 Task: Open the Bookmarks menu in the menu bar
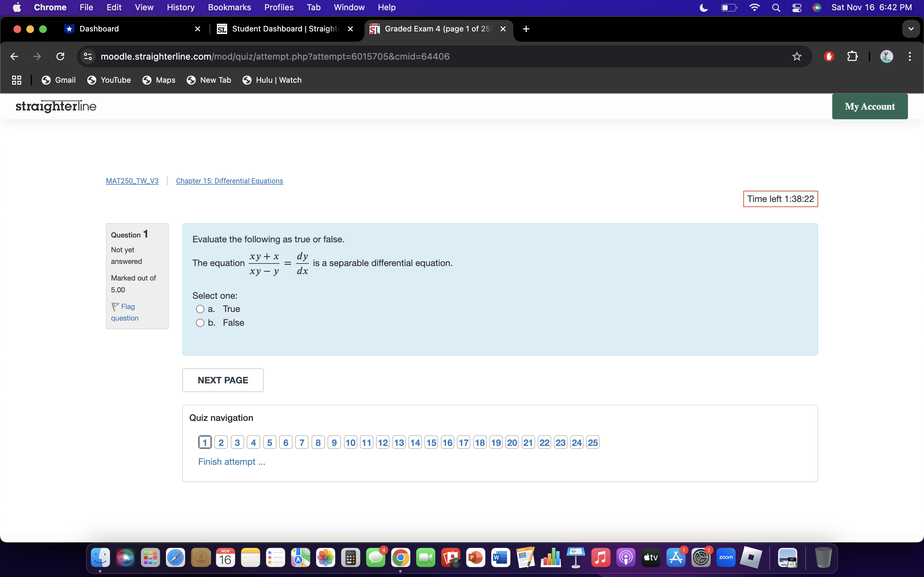pyautogui.click(x=229, y=7)
